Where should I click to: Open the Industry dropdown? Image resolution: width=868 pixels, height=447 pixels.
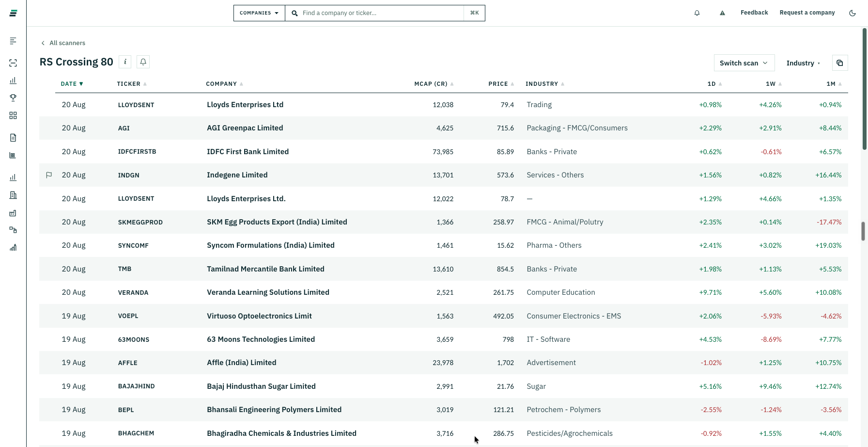pyautogui.click(x=803, y=63)
